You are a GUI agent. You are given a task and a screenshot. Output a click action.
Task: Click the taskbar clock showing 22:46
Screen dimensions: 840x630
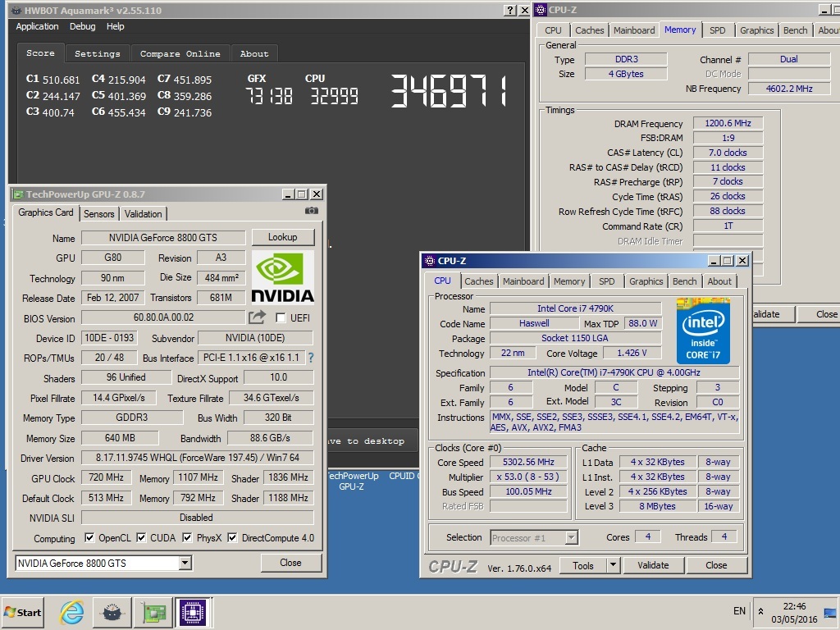coord(794,606)
